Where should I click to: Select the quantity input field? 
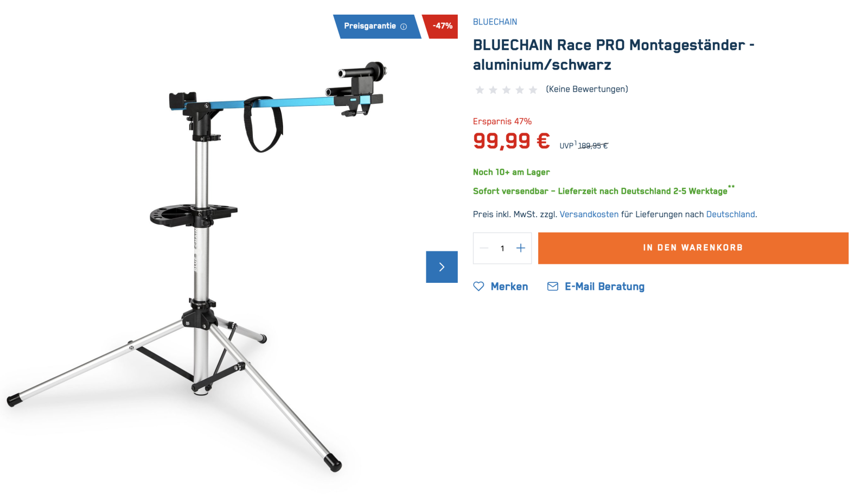click(x=502, y=248)
